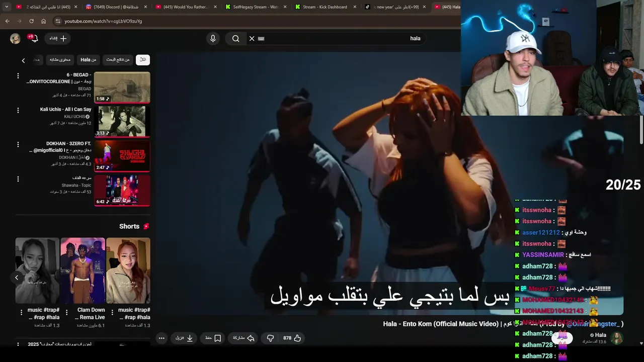Viewport: 644px width, 362px height.
Task: Click the address bar URL
Action: [x=103, y=21]
